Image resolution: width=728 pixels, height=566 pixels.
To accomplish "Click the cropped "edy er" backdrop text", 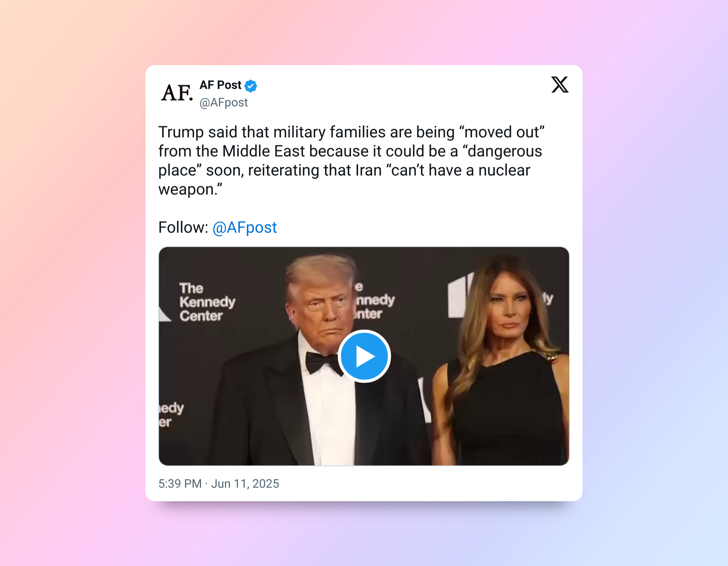I will pos(171,415).
